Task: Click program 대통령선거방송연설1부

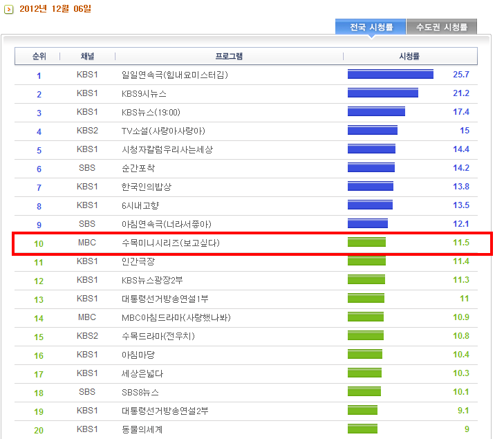Action: 165,299
